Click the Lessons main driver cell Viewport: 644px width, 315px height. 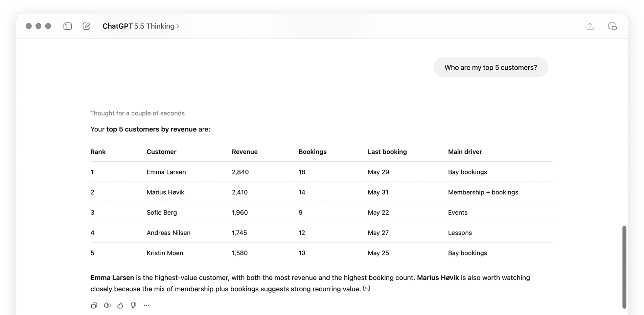pyautogui.click(x=460, y=233)
